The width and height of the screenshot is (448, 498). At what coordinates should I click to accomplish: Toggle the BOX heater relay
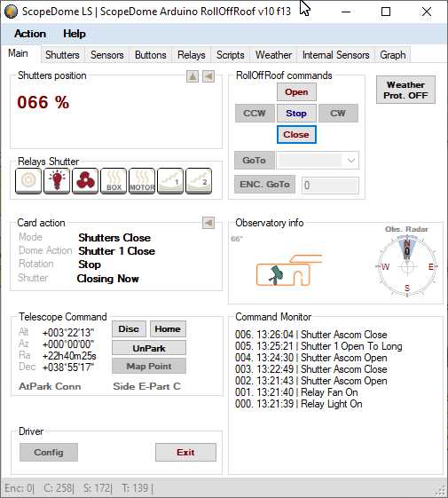click(x=114, y=181)
